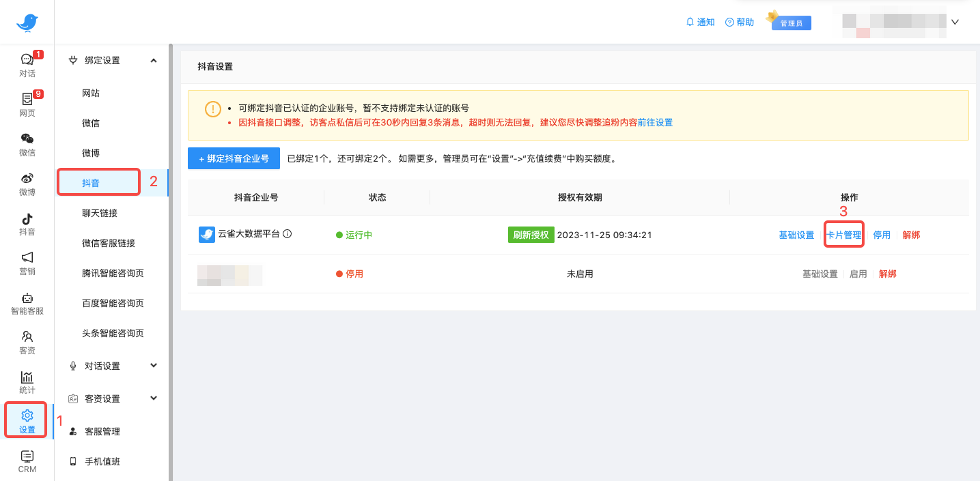Click the info icon beside 云雀大数据平台
Viewport: 980px width, 481px height.
coord(288,233)
